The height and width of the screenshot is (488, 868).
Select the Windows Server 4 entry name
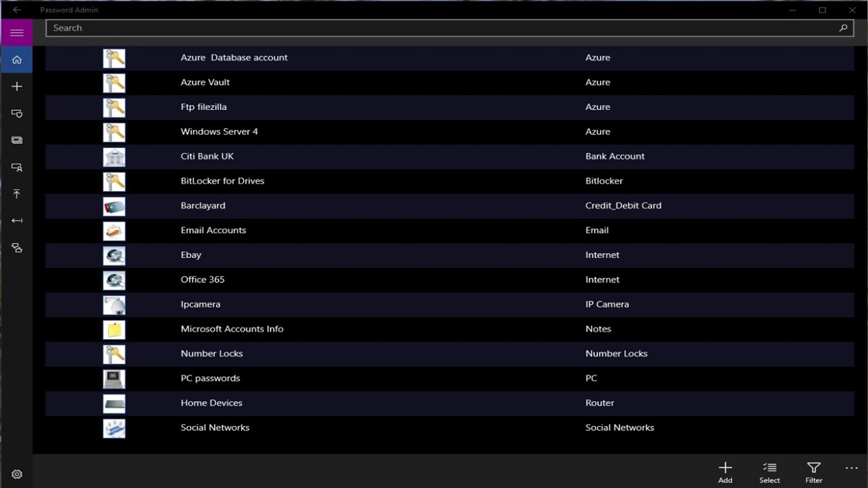219,131
